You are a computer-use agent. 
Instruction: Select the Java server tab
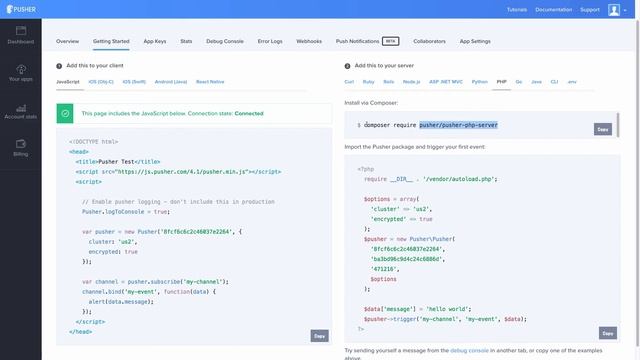tap(536, 82)
